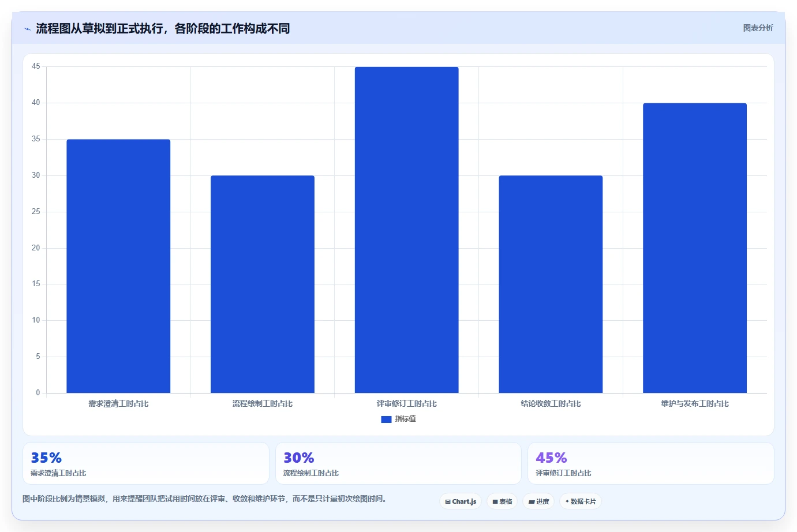
Task: Open the 35% 需求澄清工时占比 card
Action: (x=146, y=463)
